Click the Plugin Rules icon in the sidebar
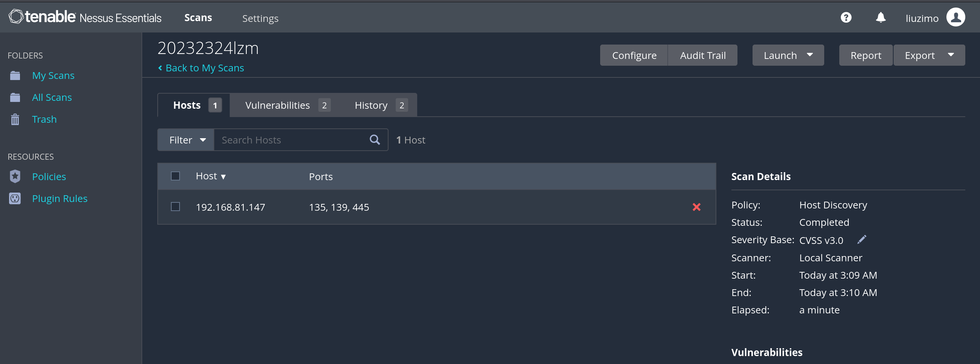Viewport: 980px width, 364px height. (15, 199)
